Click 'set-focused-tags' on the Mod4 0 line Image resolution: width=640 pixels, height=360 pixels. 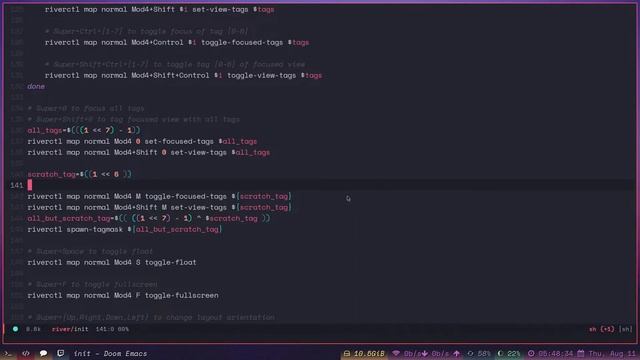point(179,141)
